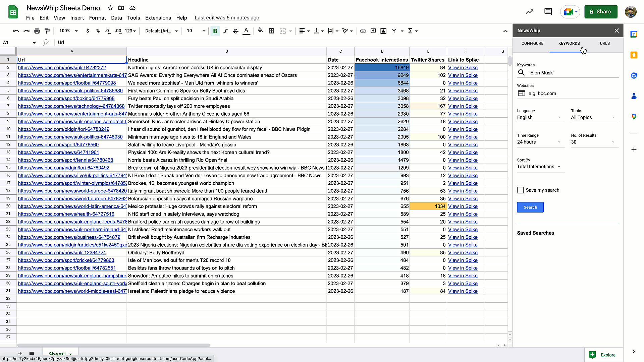Open View in Spike link for Aurora row
Viewport: 644px width, 362px height.
click(x=463, y=67)
